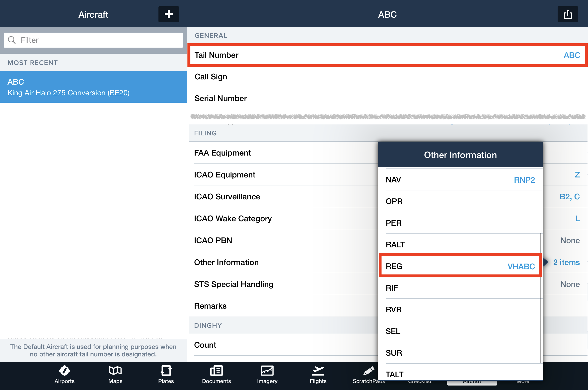This screenshot has height=390, width=588.
Task: Click the Documents newspaper icon
Action: pyautogui.click(x=217, y=371)
